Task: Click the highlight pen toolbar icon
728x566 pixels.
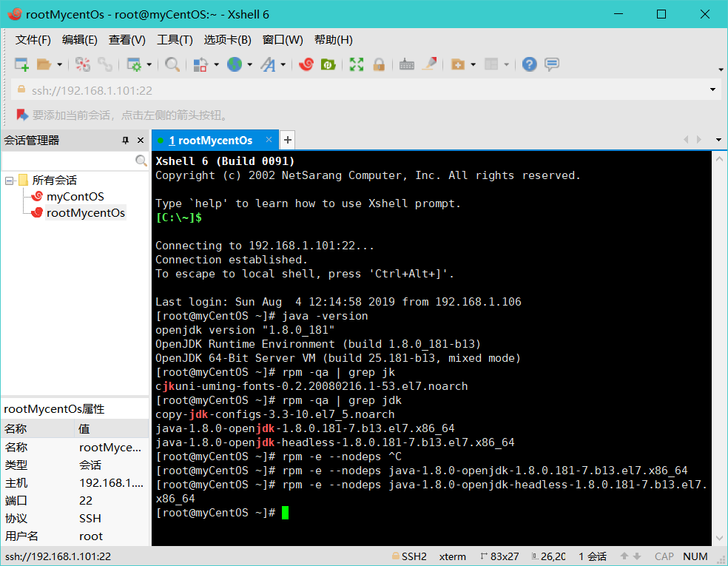Action: coord(429,64)
